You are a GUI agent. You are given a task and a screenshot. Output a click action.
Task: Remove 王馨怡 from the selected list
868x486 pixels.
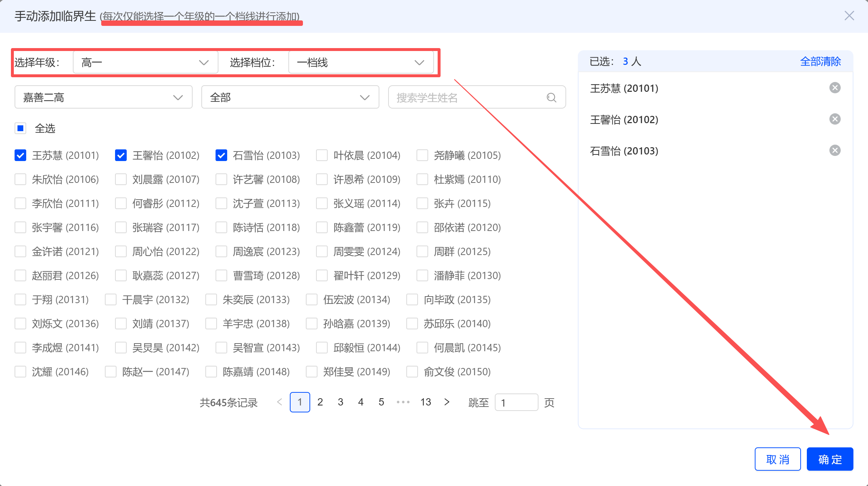click(835, 119)
